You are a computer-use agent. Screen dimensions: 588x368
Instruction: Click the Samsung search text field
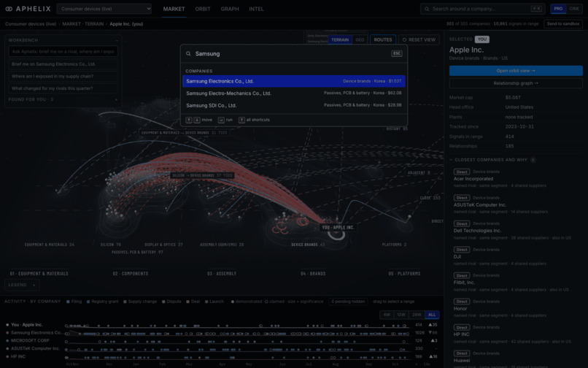(x=292, y=54)
